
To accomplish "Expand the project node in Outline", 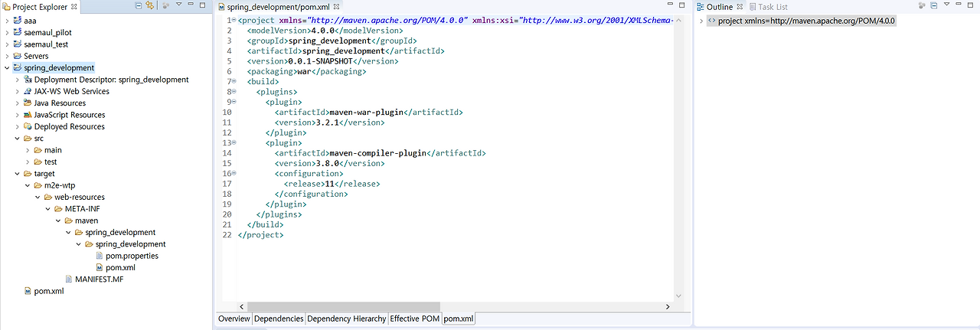I will coord(701,21).
